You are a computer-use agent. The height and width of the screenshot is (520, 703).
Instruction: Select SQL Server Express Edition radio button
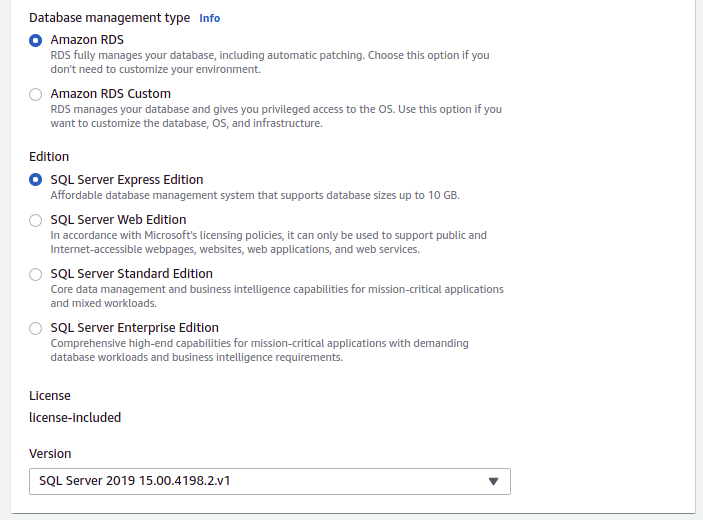35,180
